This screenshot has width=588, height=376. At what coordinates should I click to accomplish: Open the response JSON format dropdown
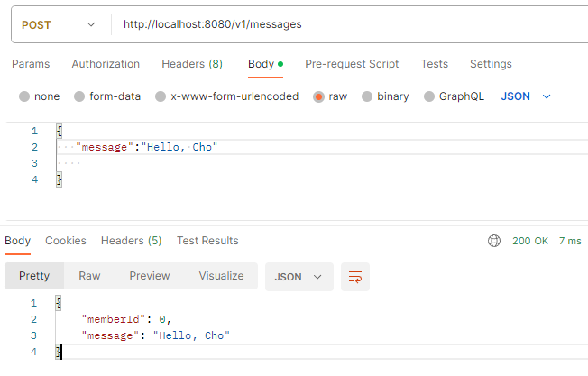[299, 277]
